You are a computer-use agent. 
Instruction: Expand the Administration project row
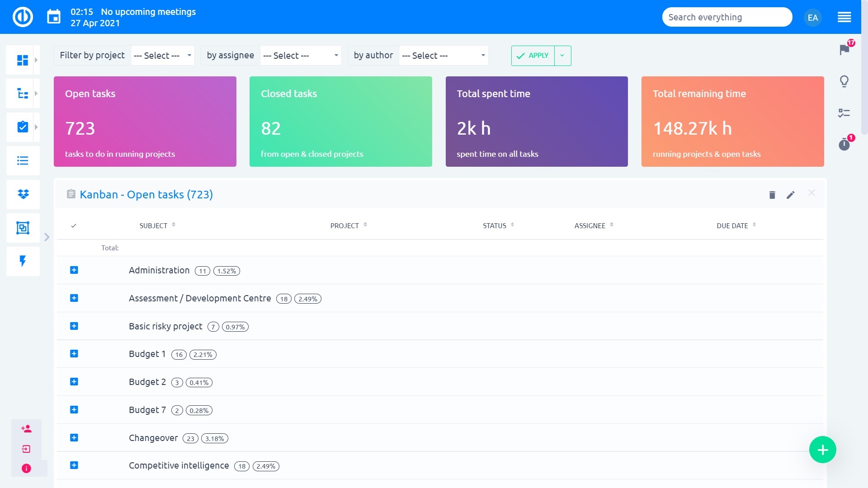74,270
